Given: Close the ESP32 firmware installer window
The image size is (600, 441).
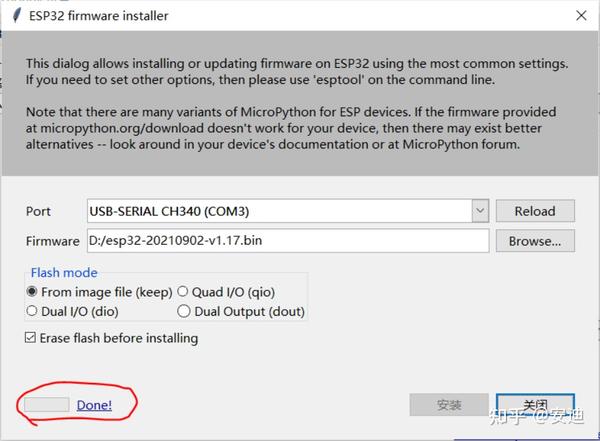Looking at the screenshot, I should (x=581, y=16).
